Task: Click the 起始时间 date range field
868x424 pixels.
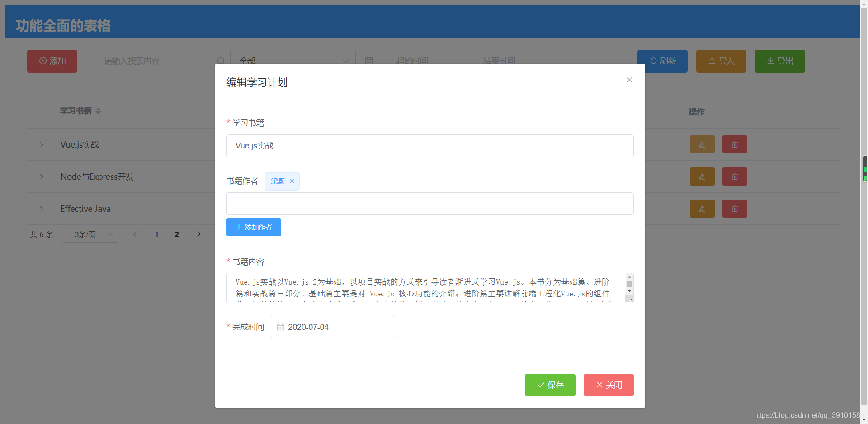Action: (412, 61)
